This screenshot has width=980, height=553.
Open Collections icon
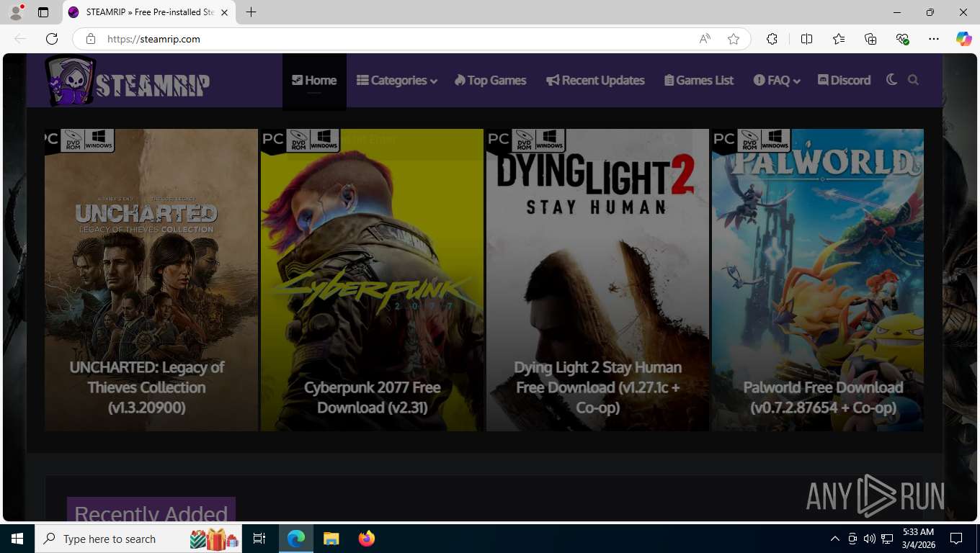click(x=870, y=39)
